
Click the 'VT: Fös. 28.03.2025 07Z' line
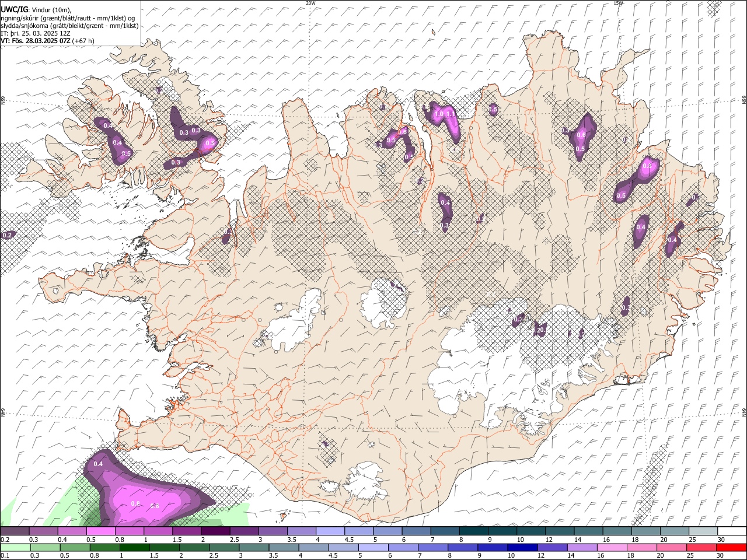[x=36, y=41]
